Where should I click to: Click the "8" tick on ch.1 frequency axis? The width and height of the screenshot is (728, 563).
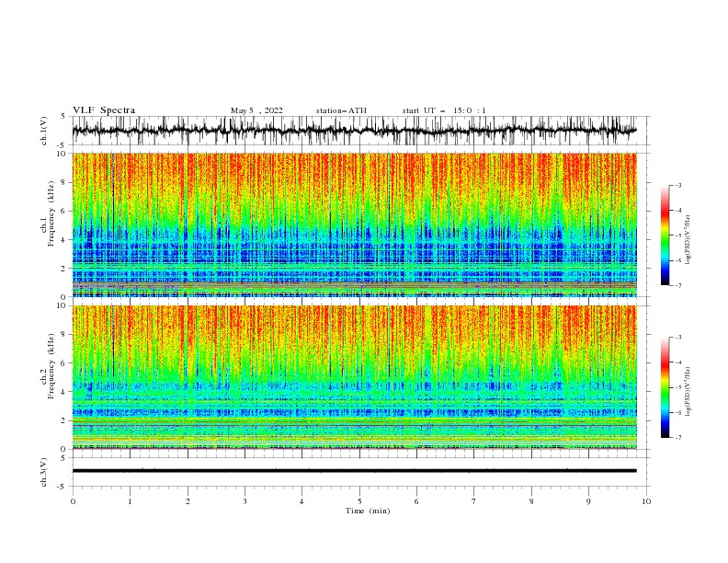[x=63, y=182]
